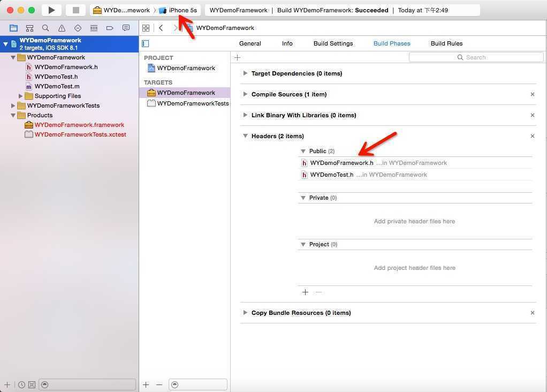Click the targets list filter field
The image size is (547, 392).
(x=198, y=385)
